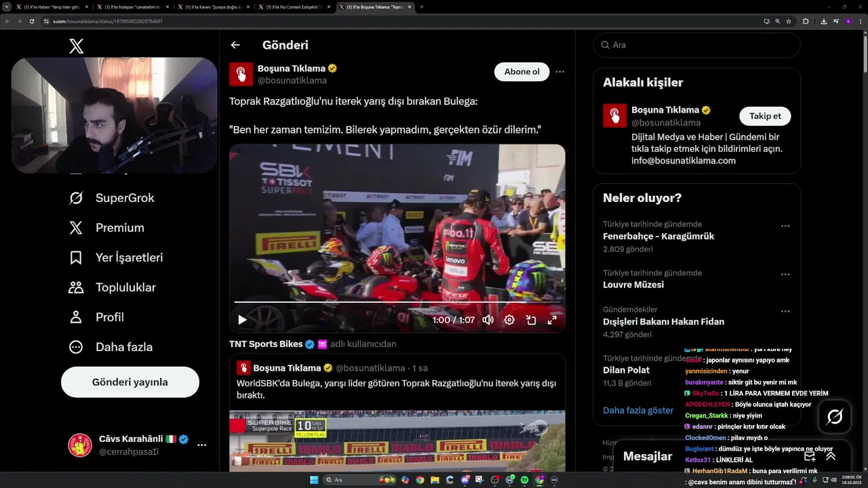Close the active Boşuna Tıklama tab

coord(410,7)
